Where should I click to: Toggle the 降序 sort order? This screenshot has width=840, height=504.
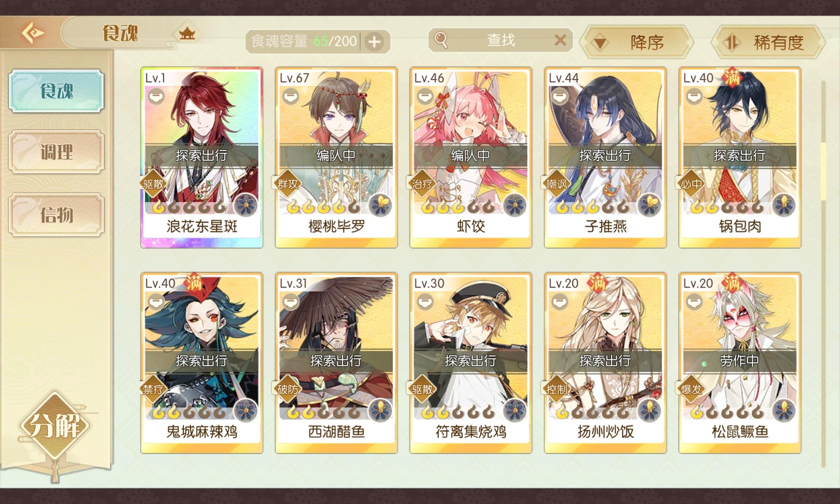point(637,42)
